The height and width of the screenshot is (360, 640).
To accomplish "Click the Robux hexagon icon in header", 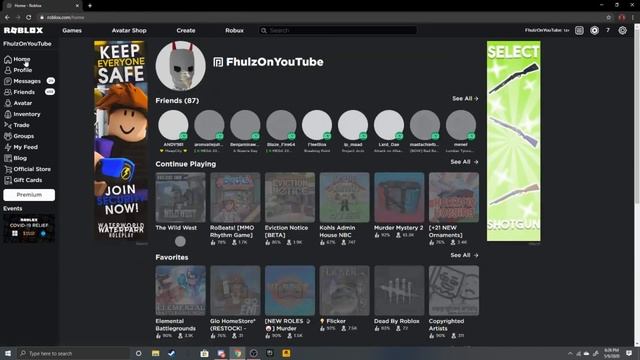I will (x=594, y=31).
